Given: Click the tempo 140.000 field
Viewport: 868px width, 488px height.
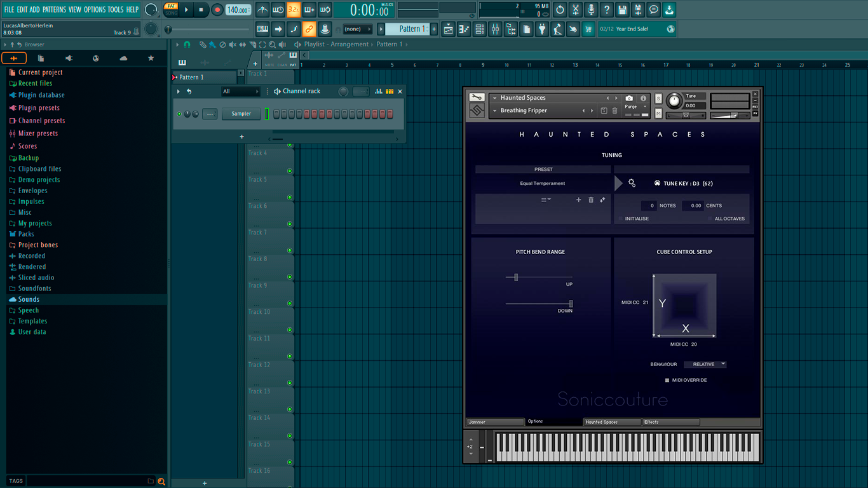Looking at the screenshot, I should (x=238, y=10).
